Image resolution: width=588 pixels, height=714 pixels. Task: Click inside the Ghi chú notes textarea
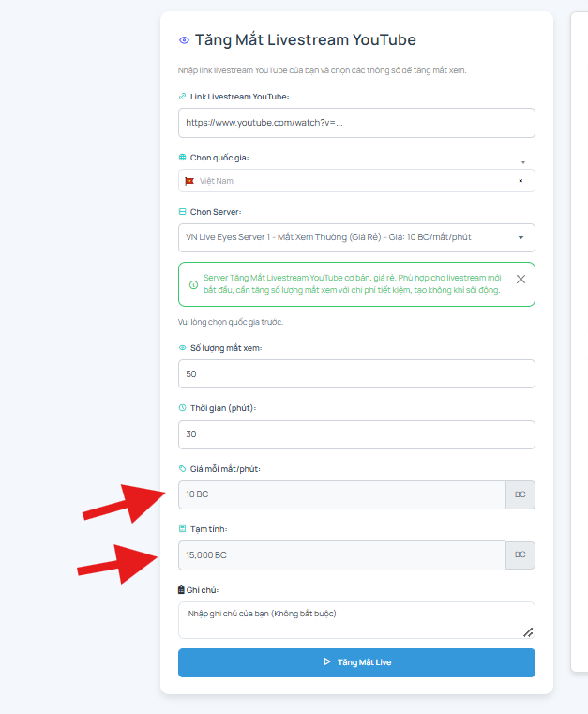coord(356,620)
